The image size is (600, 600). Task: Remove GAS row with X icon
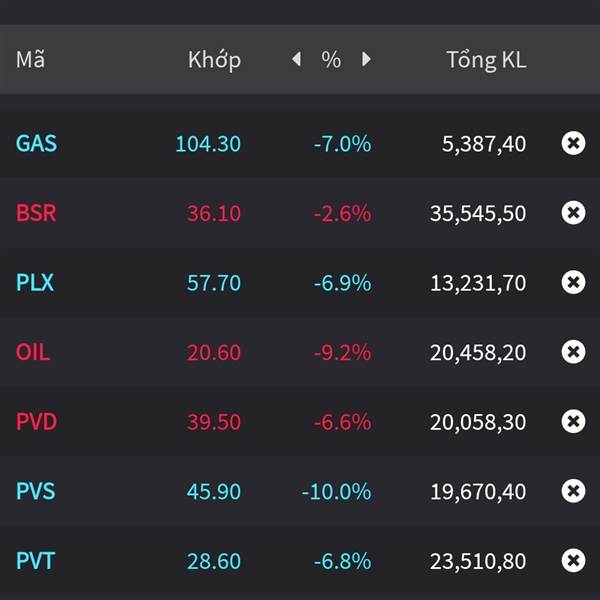pos(573,143)
